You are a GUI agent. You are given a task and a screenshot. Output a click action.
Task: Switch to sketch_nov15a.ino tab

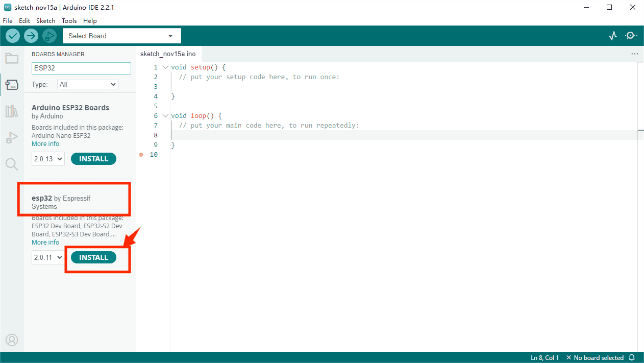167,54
